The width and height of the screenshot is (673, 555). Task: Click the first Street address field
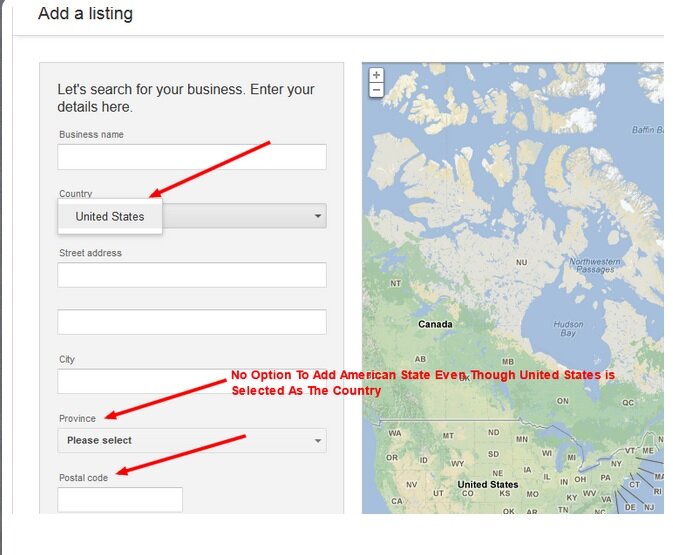click(192, 275)
